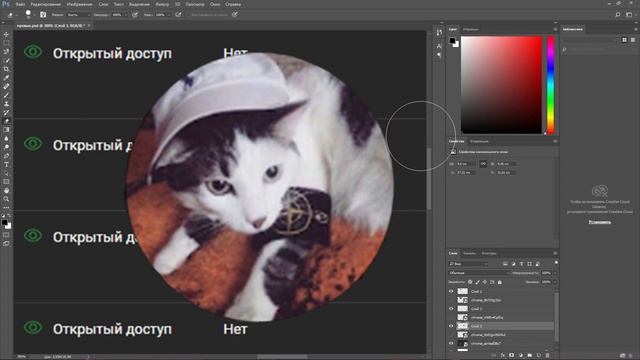Open the Нажим flow value dropdown
The height and width of the screenshot is (360, 640).
coord(169,15)
